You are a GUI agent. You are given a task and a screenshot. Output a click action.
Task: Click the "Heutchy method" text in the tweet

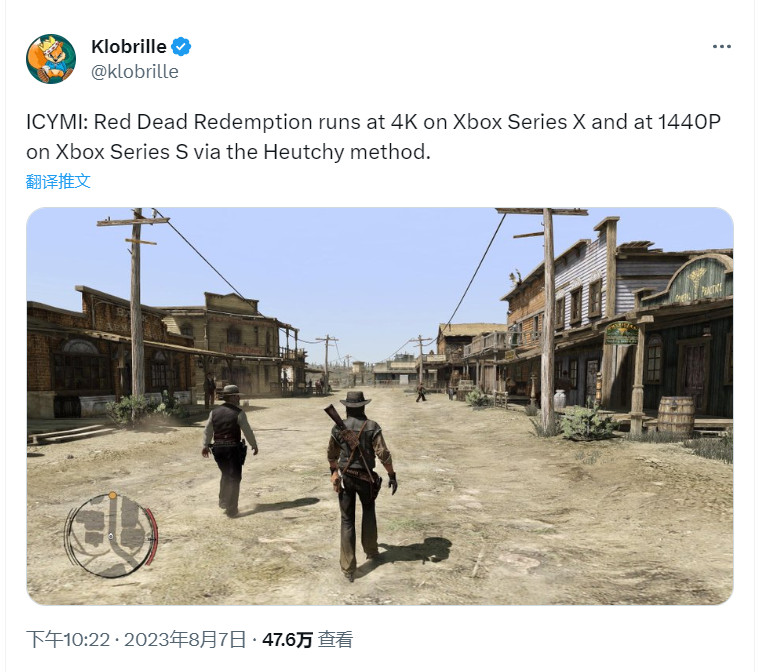pyautogui.click(x=347, y=152)
